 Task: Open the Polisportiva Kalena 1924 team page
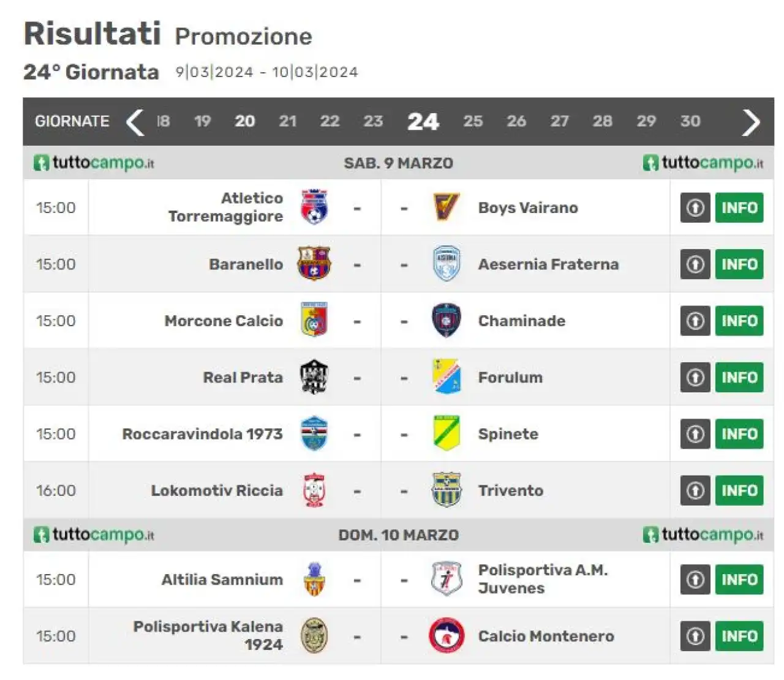pyautogui.click(x=208, y=635)
